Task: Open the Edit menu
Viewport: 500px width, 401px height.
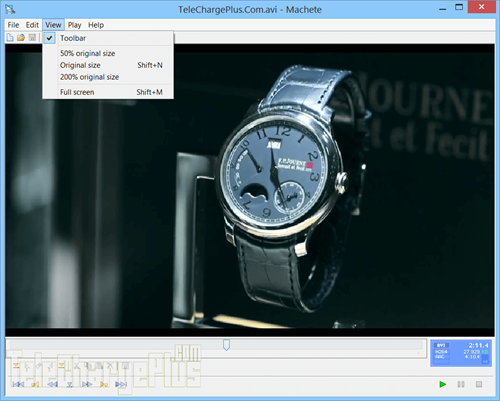Action: pos(32,25)
